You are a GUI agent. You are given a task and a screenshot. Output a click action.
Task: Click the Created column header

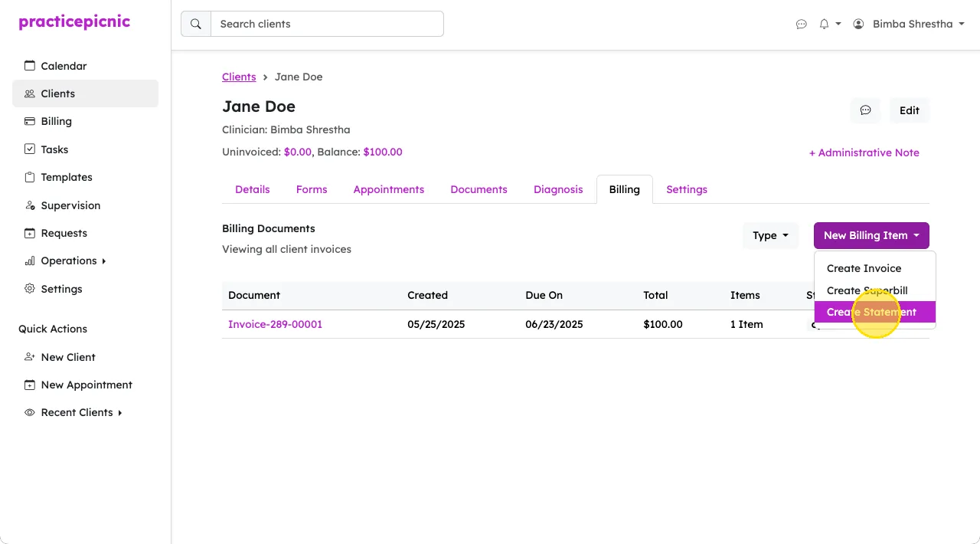tap(427, 295)
